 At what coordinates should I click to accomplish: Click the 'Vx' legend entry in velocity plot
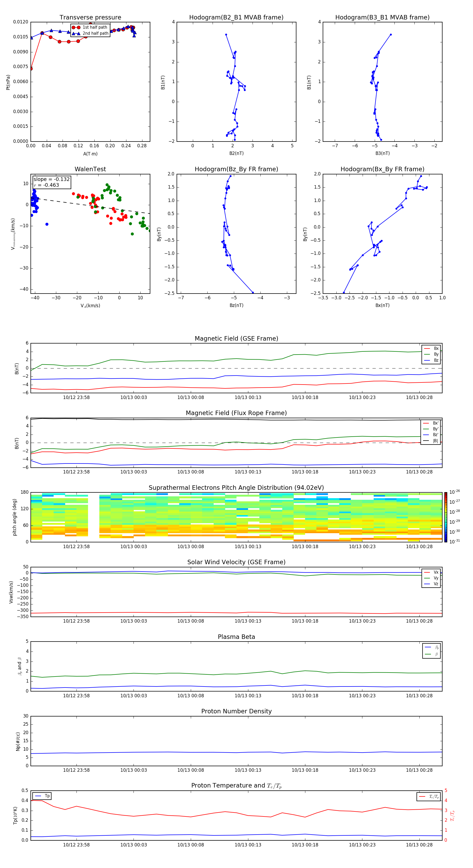click(431, 573)
